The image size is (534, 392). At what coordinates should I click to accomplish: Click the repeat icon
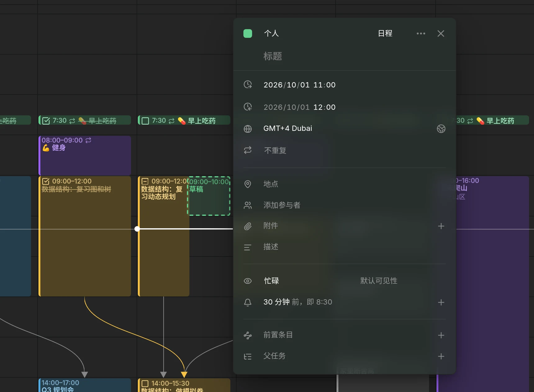(x=248, y=150)
